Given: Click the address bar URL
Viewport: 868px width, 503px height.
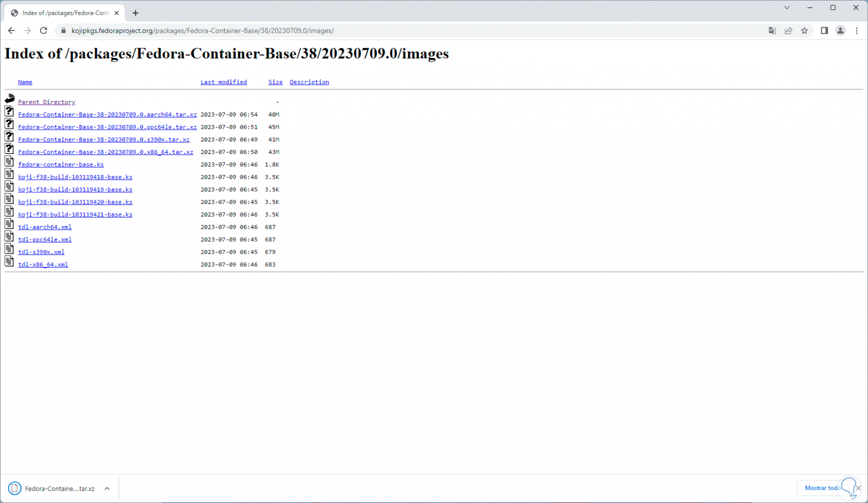Looking at the screenshot, I should click(203, 30).
